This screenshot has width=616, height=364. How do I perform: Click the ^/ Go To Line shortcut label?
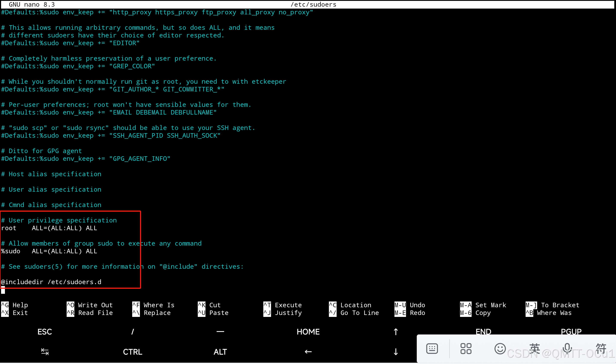point(354,313)
